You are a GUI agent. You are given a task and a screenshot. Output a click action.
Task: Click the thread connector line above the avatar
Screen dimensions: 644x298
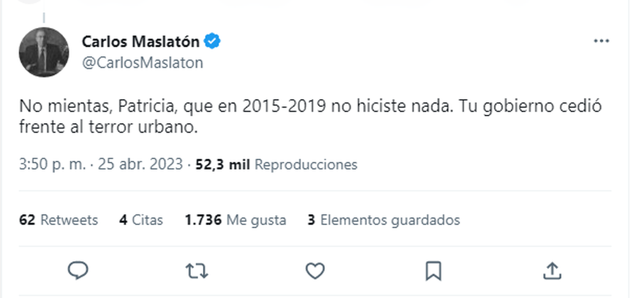(x=44, y=19)
